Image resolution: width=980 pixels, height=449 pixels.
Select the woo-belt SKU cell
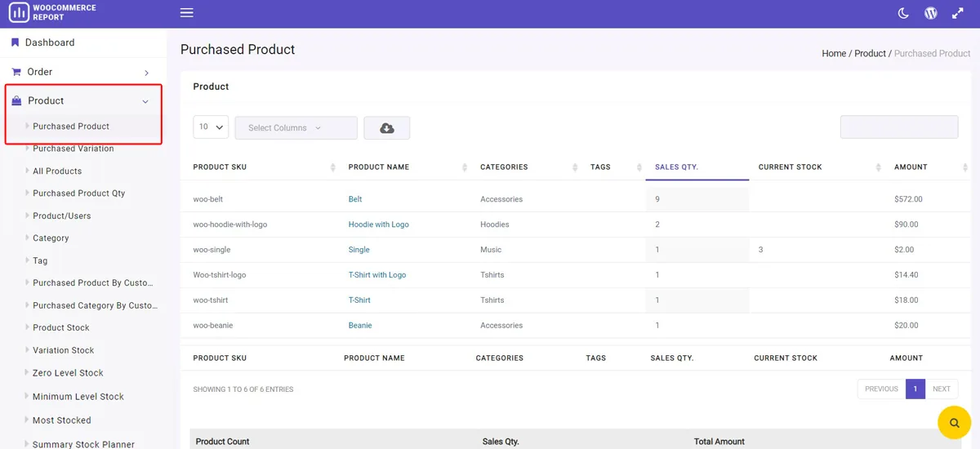(x=208, y=199)
